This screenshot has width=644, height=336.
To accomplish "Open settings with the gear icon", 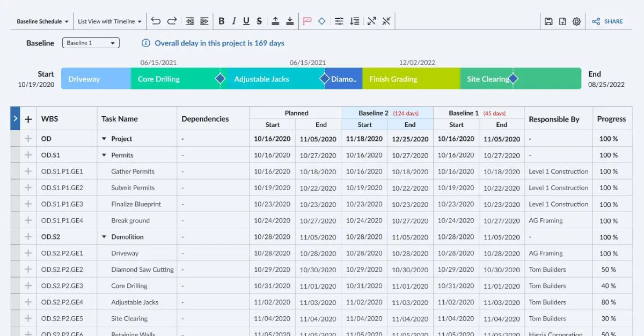I will coord(576,21).
